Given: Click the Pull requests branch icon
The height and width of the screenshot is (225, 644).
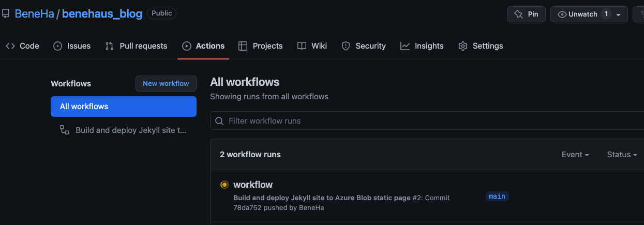Looking at the screenshot, I should tap(110, 46).
